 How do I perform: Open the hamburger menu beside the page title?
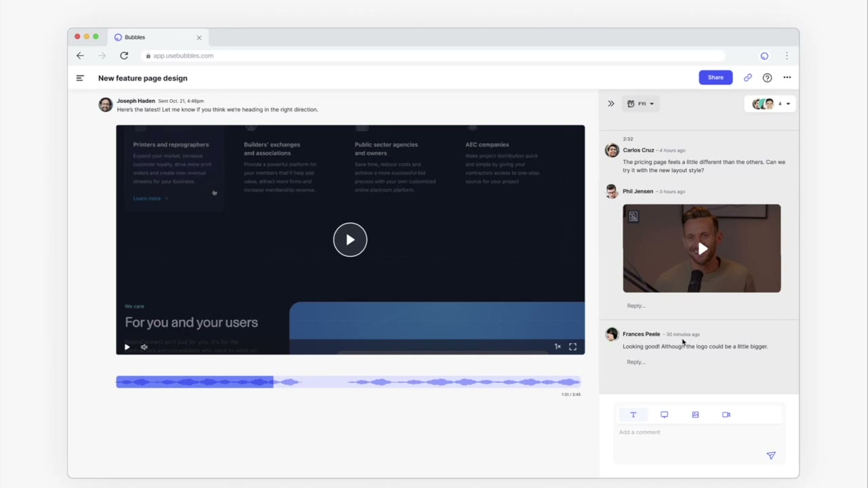[80, 78]
